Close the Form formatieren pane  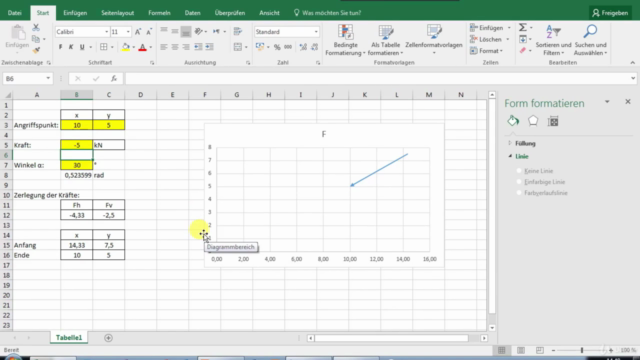coord(628,102)
